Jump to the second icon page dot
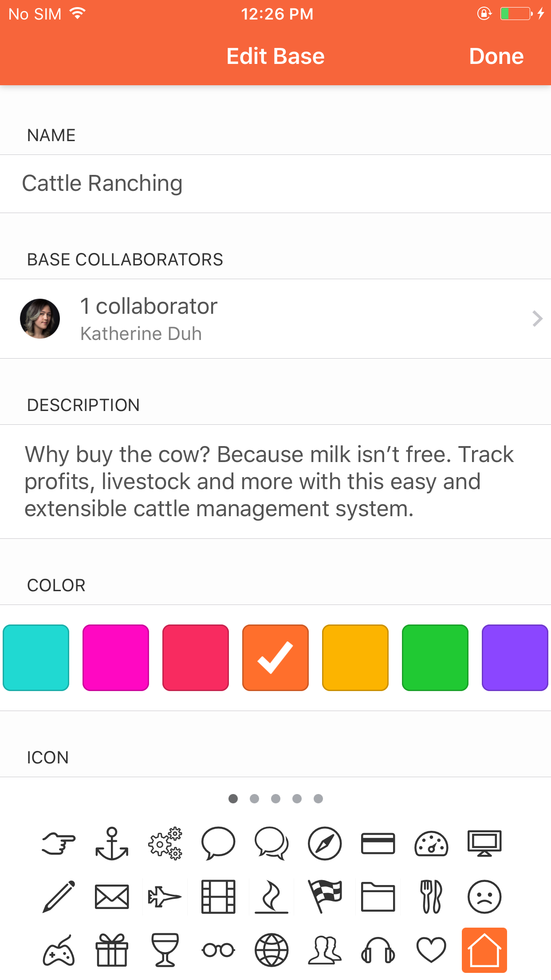Image resolution: width=551 pixels, height=980 pixels. [254, 798]
